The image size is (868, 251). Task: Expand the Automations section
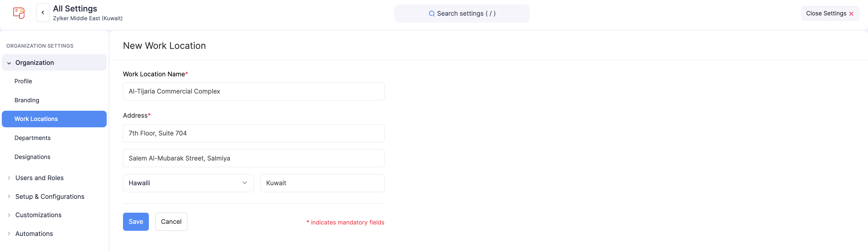coord(9,234)
